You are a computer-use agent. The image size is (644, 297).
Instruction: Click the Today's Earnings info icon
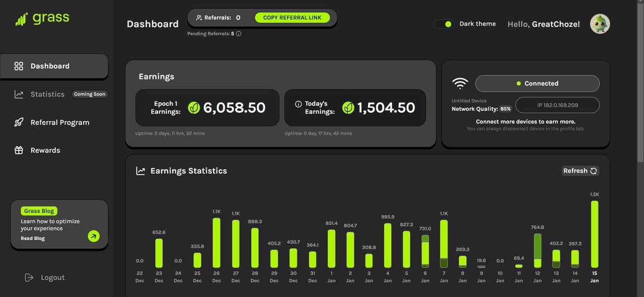pos(298,104)
